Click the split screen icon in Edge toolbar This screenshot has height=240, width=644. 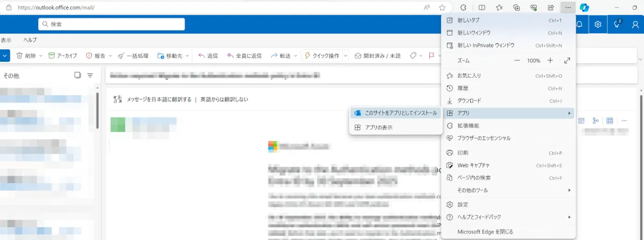tap(482, 8)
